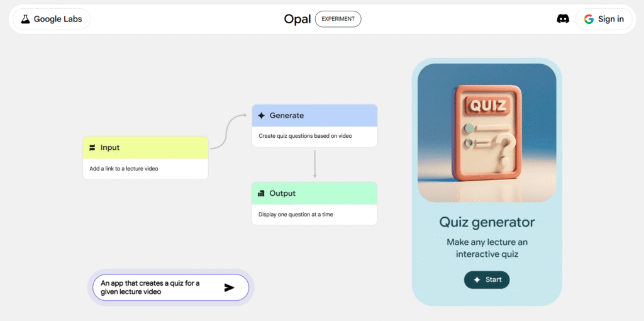Click the EXPERIMENT badge

338,19
